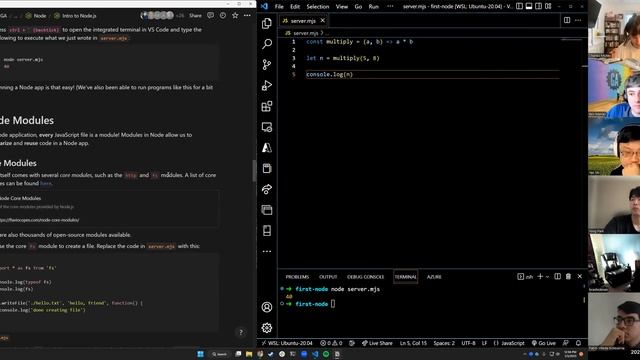
Task: Click the Share button in Notion page
Action: 195,16
